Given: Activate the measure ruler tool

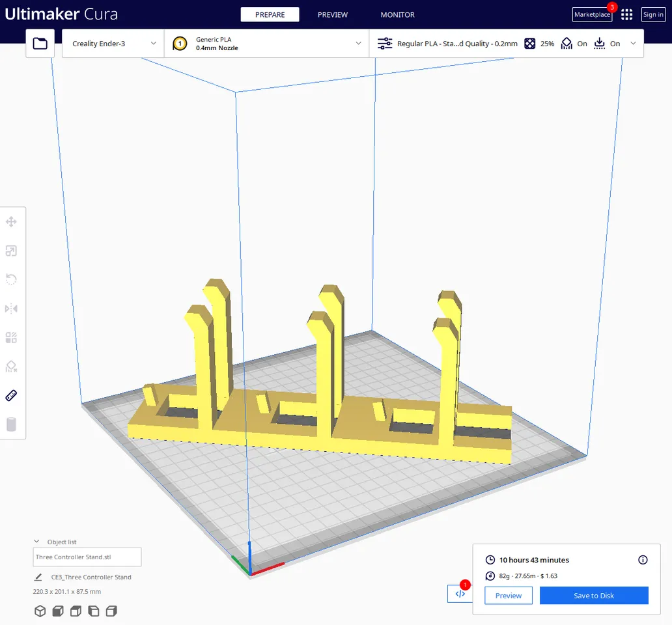Looking at the screenshot, I should click(x=11, y=395).
